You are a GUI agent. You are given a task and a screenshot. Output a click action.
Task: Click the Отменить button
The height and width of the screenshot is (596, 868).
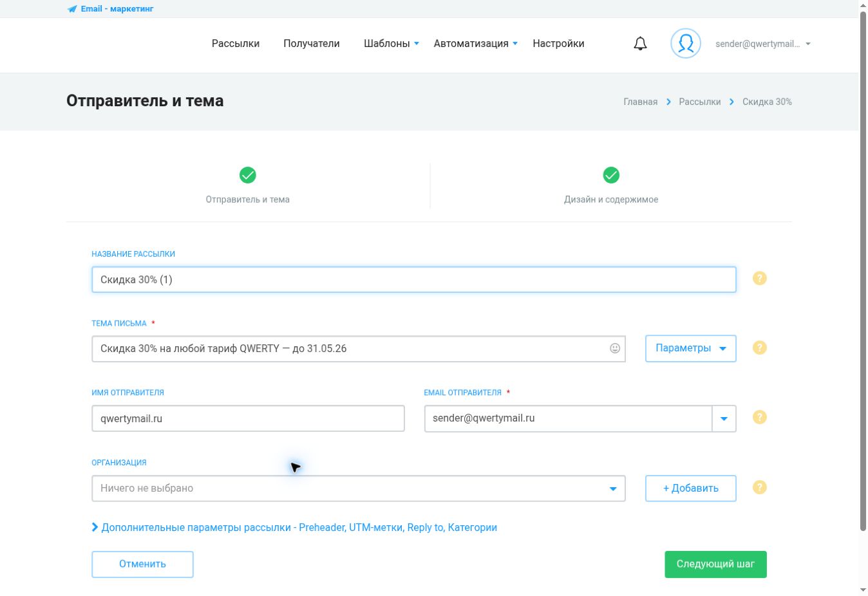click(142, 564)
